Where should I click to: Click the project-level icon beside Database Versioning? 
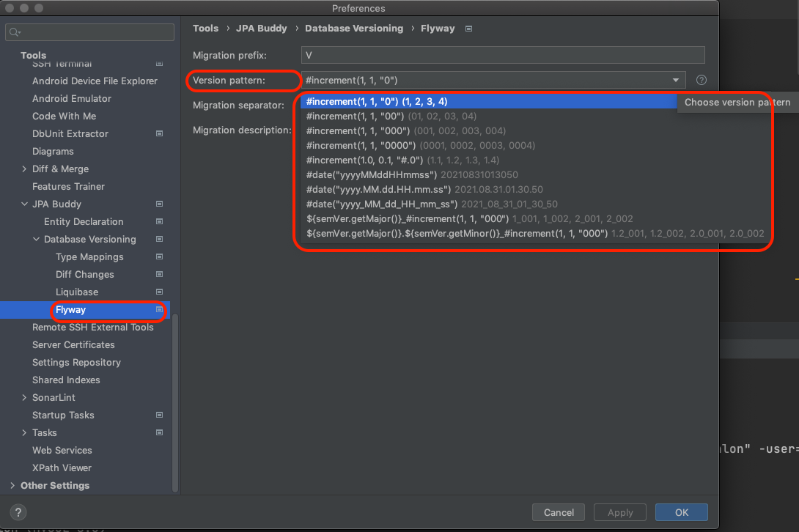(x=160, y=239)
